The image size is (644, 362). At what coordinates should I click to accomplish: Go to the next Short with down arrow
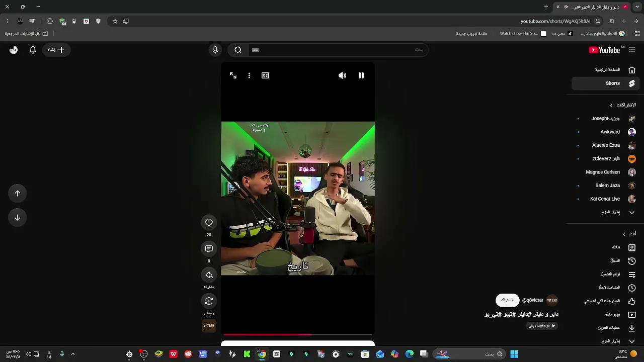point(17,218)
